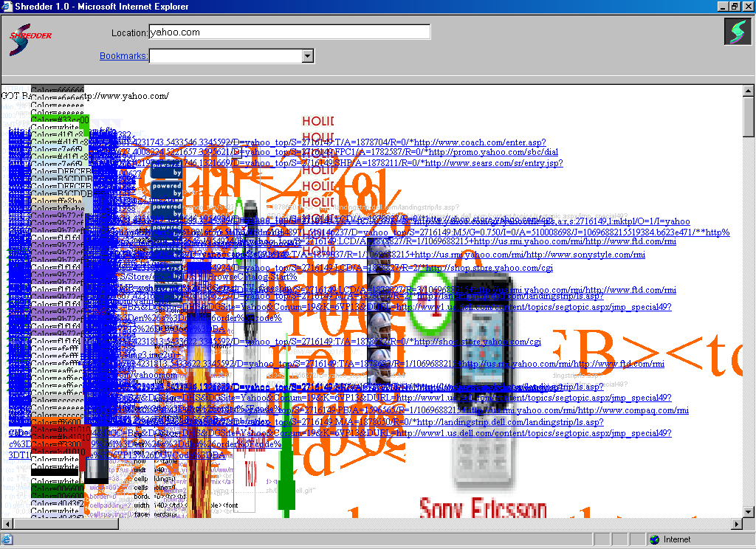
Task: Click the Shredder logo in the header
Action: tap(30, 38)
